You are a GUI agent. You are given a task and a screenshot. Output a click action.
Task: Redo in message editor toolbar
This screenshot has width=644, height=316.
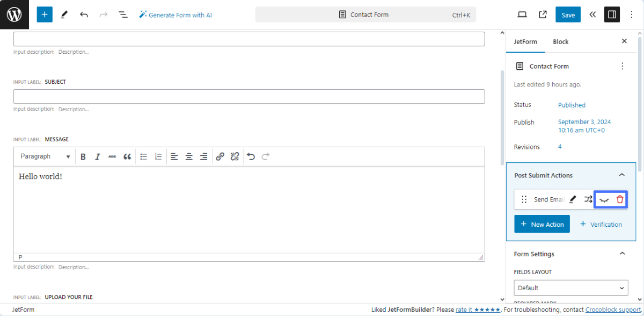[x=265, y=156]
